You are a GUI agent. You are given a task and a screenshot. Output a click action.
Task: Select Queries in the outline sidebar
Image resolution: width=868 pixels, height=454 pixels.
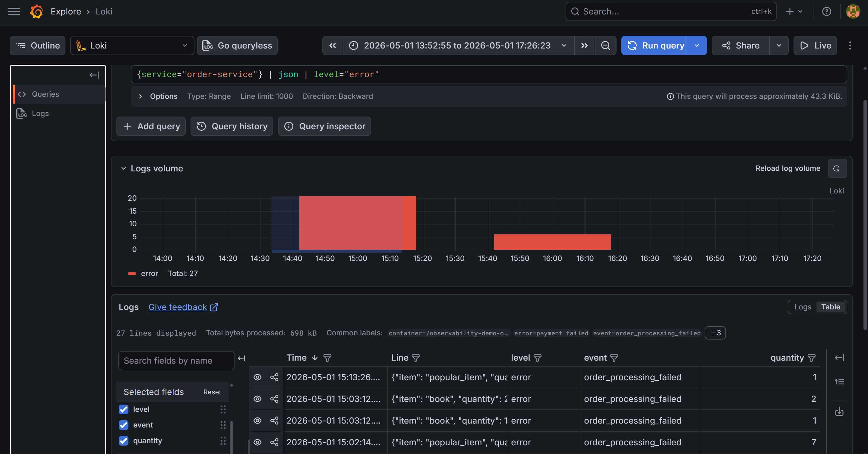click(x=59, y=94)
